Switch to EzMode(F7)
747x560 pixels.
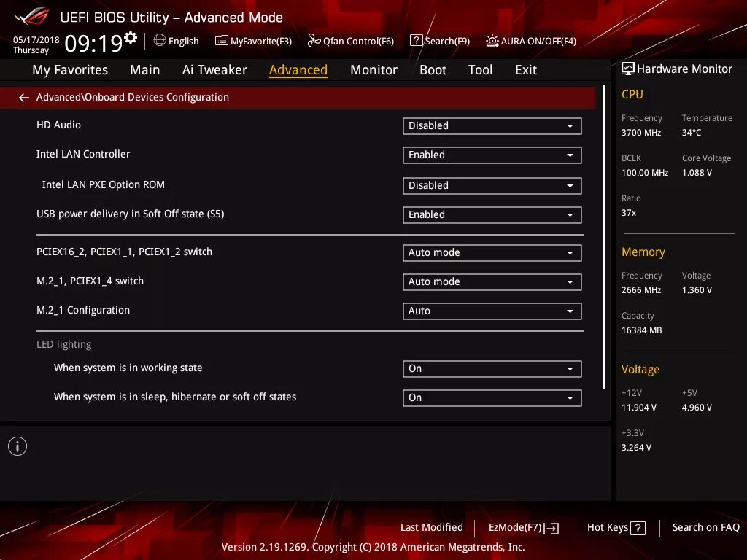pyautogui.click(x=524, y=528)
